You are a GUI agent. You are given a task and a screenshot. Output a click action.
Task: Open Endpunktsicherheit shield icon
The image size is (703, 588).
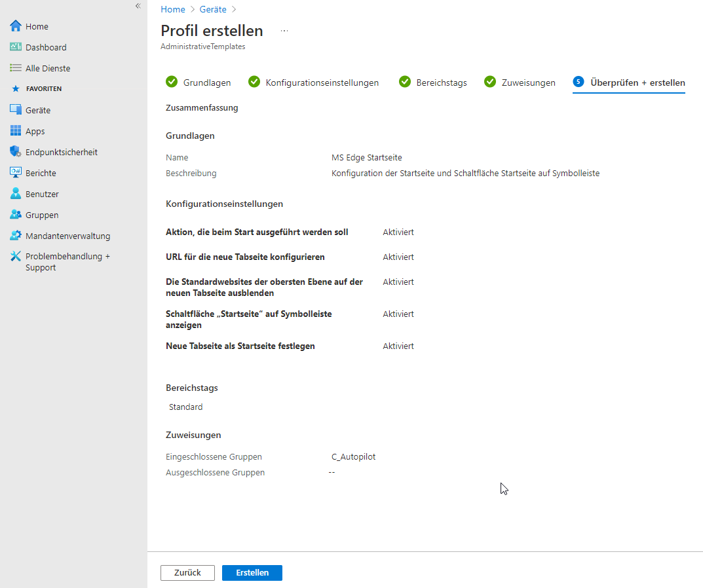pos(16,152)
